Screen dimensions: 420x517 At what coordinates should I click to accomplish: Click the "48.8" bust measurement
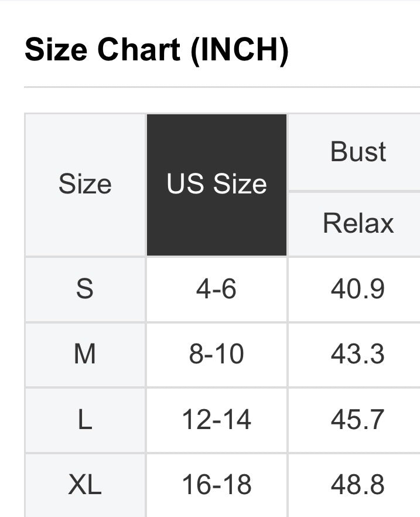pyautogui.click(x=358, y=485)
